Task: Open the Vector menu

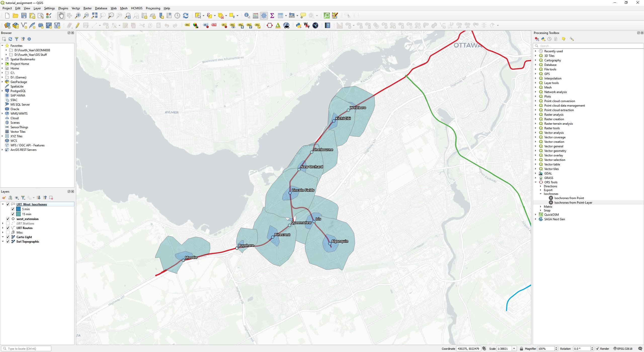Action: coord(76,8)
